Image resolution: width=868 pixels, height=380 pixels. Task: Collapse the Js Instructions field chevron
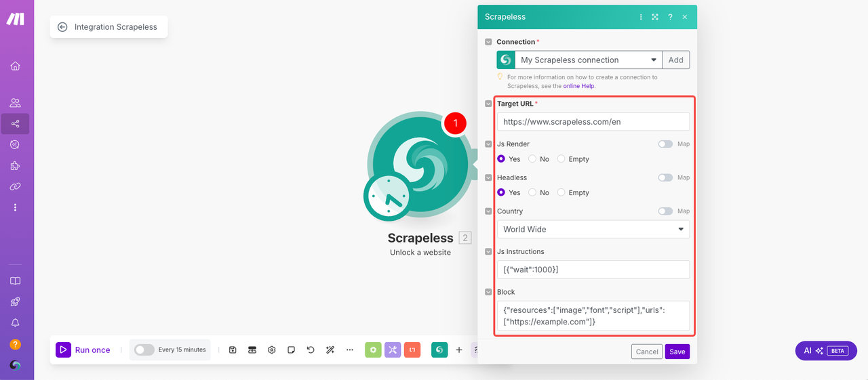tap(488, 251)
